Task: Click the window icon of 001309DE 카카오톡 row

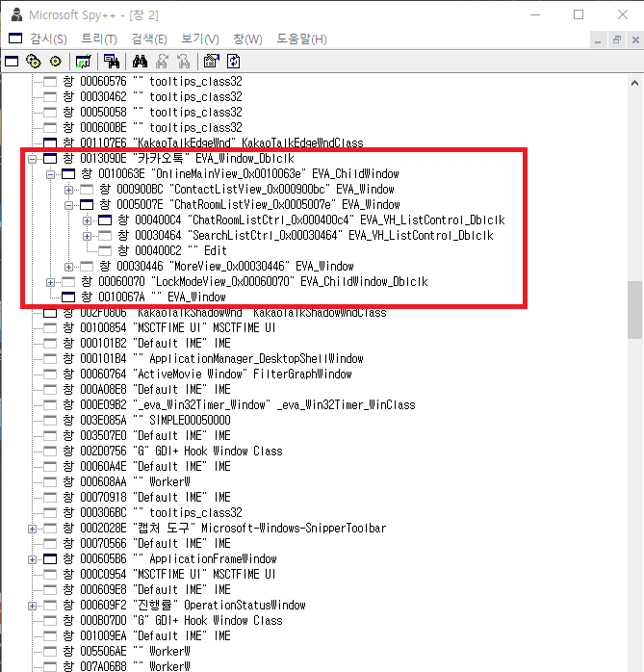Action: [50, 159]
